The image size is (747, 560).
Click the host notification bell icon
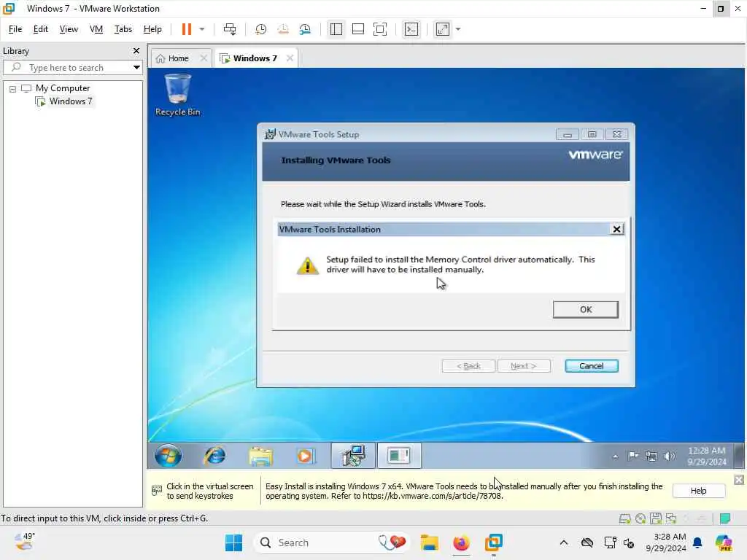tap(697, 542)
